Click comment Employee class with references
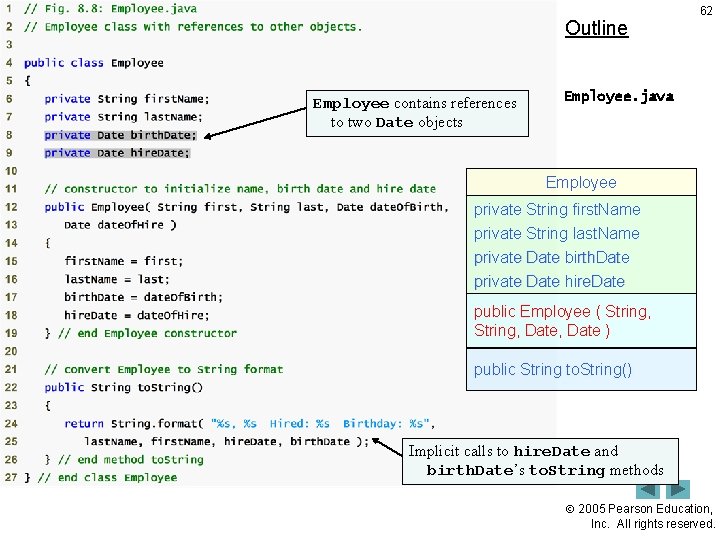Viewport: 720px width, 540px height. point(193,27)
